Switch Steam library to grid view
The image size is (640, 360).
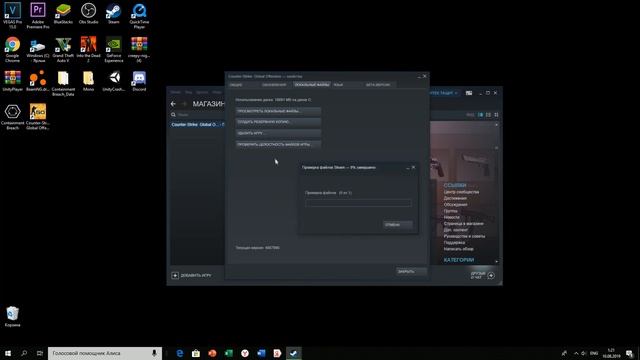[x=496, y=115]
